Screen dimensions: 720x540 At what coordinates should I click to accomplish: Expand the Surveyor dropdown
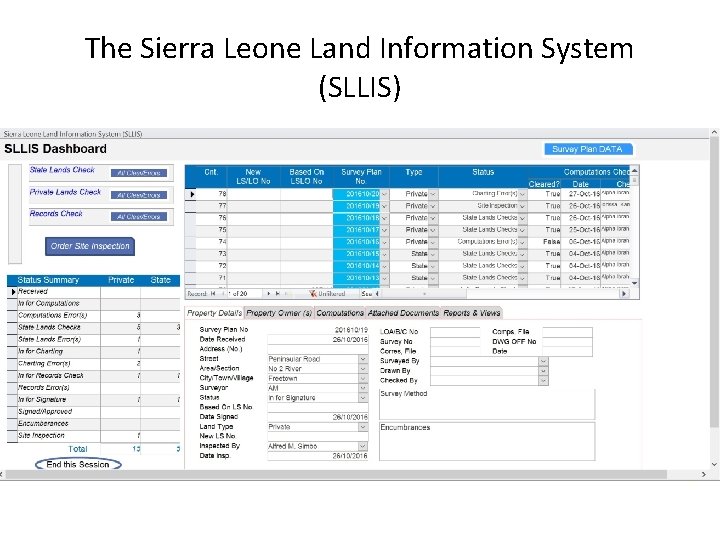pyautogui.click(x=363, y=388)
